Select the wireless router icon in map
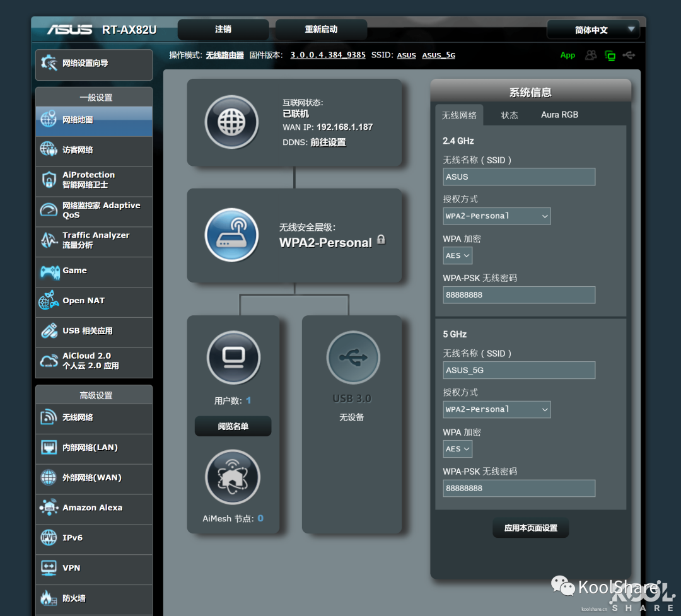The width and height of the screenshot is (681, 616). (x=231, y=235)
